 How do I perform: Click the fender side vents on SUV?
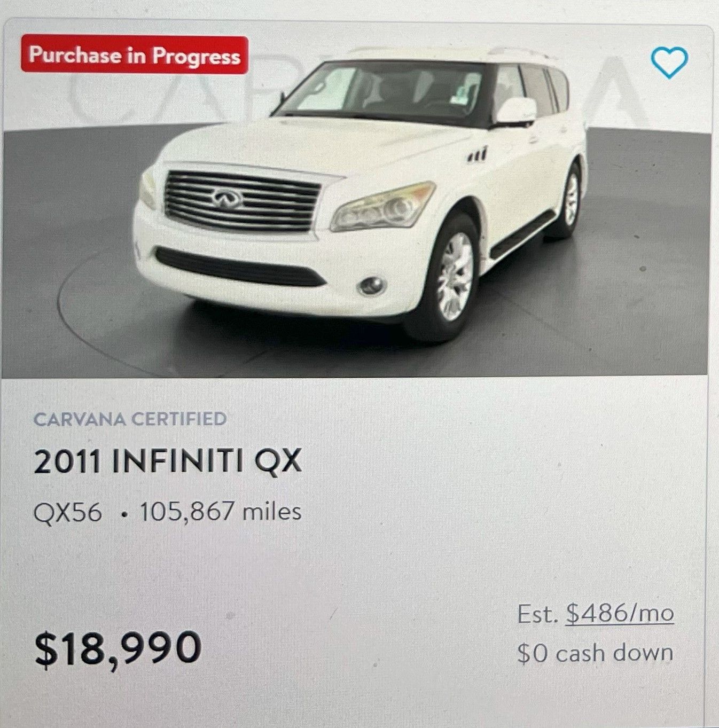[476, 155]
